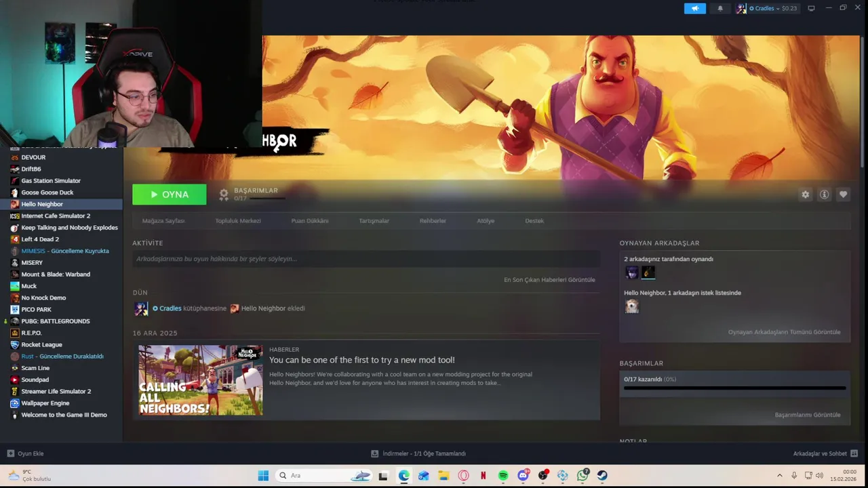Click first friend avatar under played by

[x=631, y=272]
